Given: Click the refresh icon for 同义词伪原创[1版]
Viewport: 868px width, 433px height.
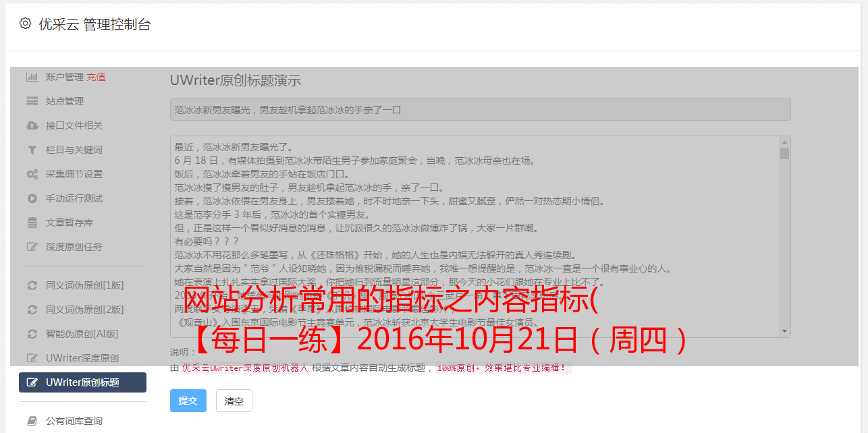Looking at the screenshot, I should coord(32,285).
